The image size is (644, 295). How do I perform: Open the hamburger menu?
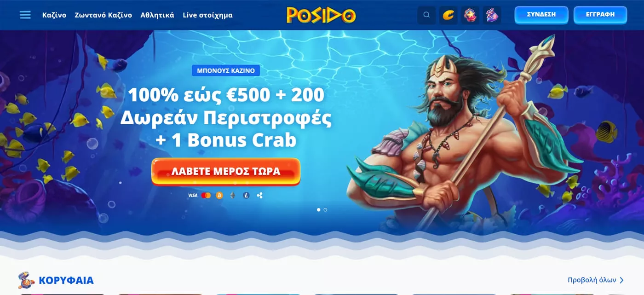pos(25,15)
